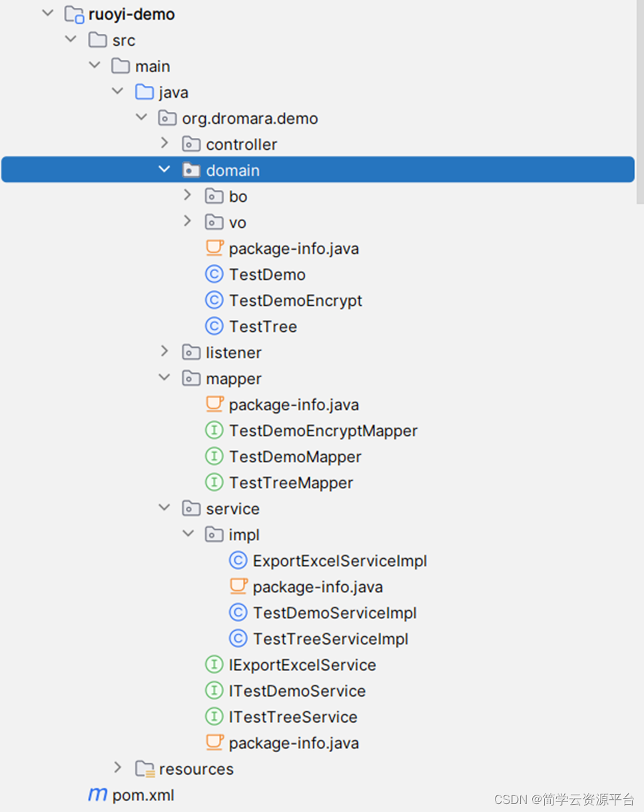Image resolution: width=644 pixels, height=812 pixels.
Task: Click the class icon beside ExportExcelServiceImpl
Action: click(238, 560)
